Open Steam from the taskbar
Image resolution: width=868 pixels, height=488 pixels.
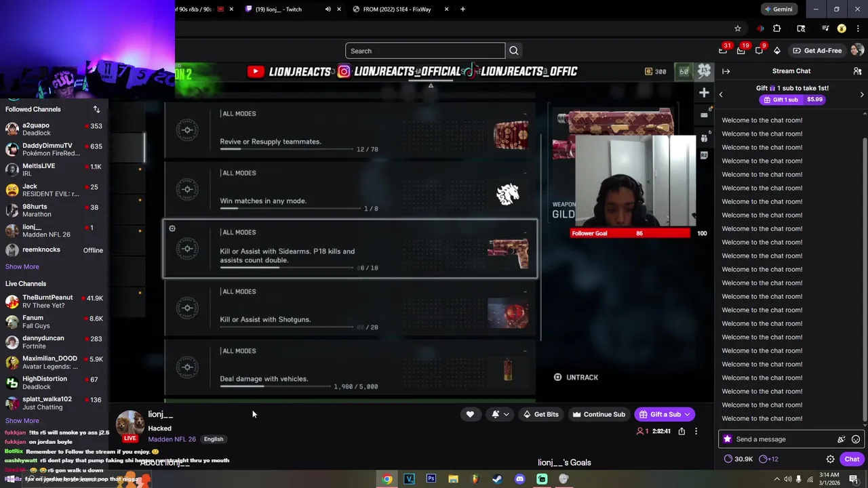(x=497, y=479)
